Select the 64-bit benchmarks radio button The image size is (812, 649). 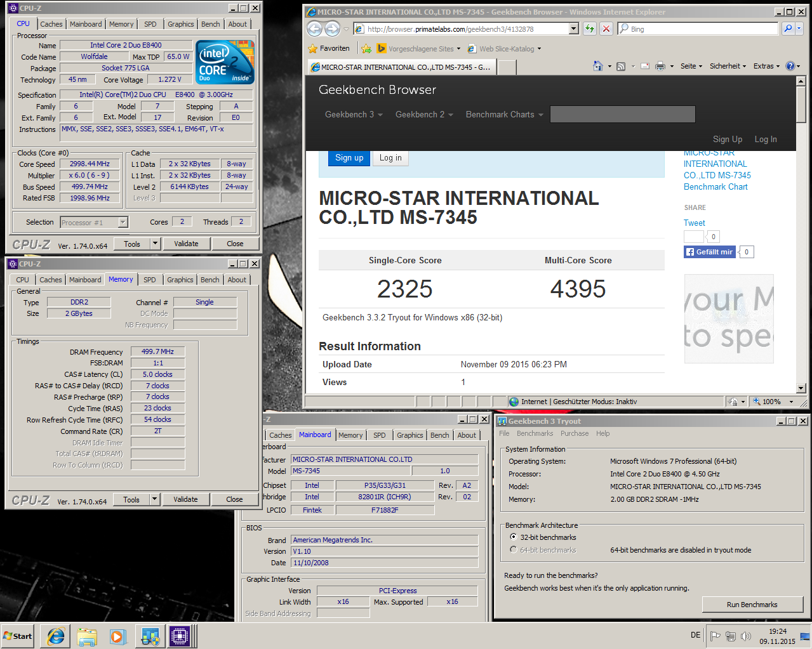click(x=514, y=549)
